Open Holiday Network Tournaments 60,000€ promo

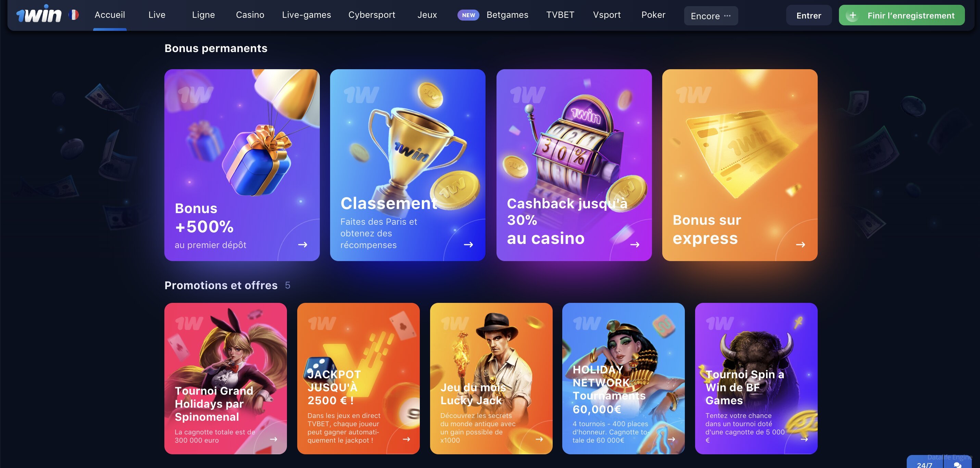(x=623, y=378)
